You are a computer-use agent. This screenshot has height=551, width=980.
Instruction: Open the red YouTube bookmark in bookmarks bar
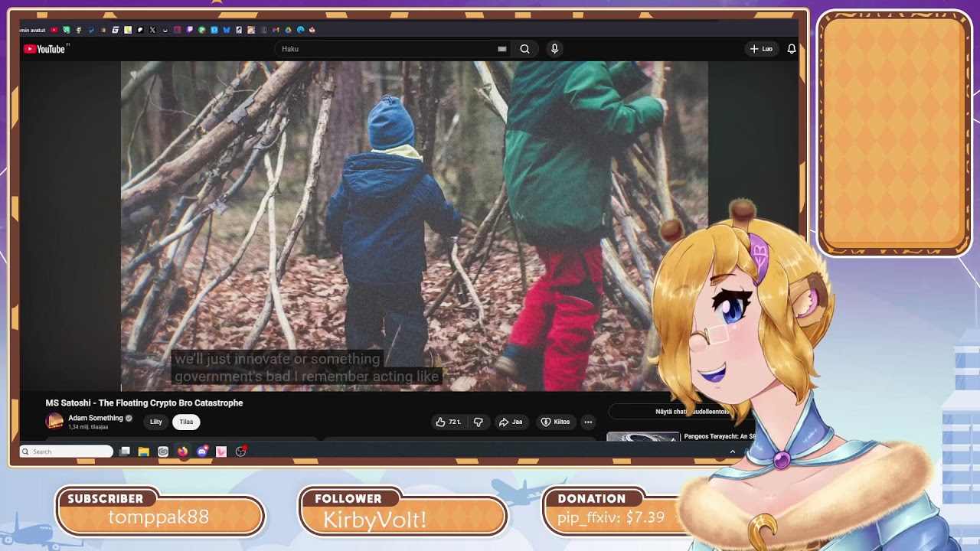[54, 30]
